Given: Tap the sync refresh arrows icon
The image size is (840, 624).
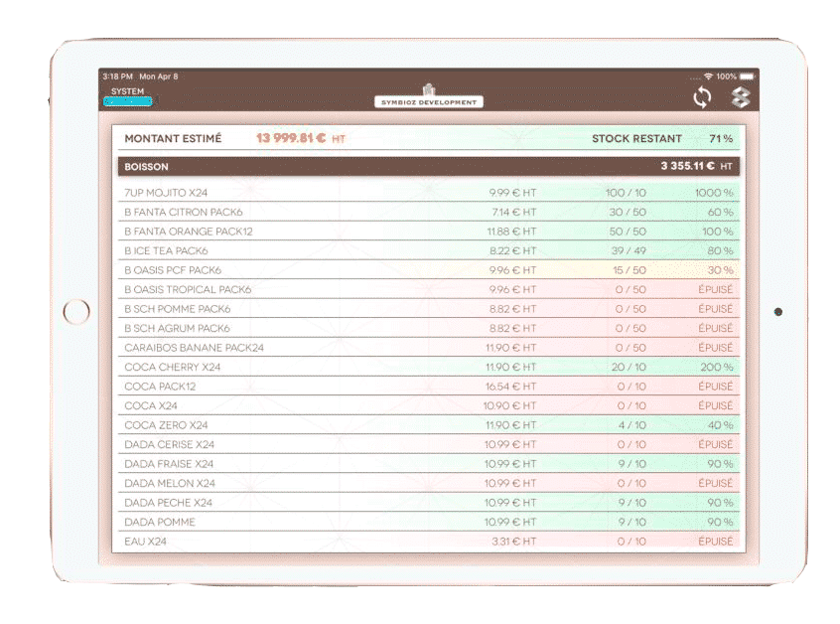Looking at the screenshot, I should tap(702, 97).
